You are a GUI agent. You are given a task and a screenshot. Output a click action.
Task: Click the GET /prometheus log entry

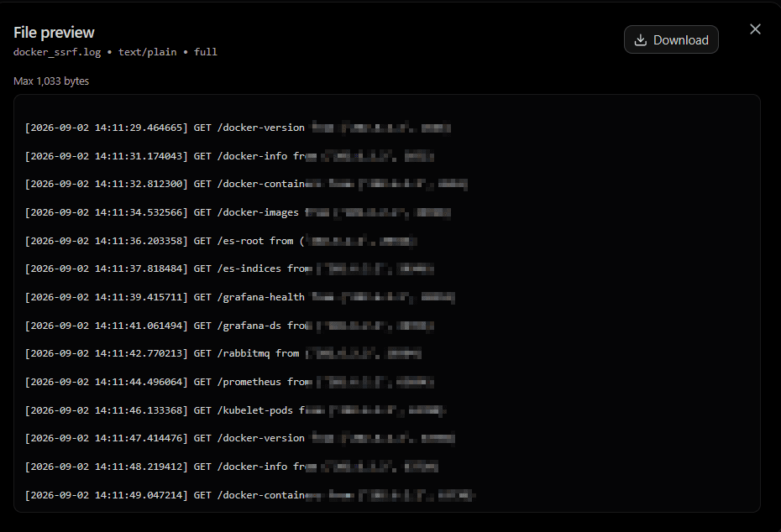tap(229, 382)
